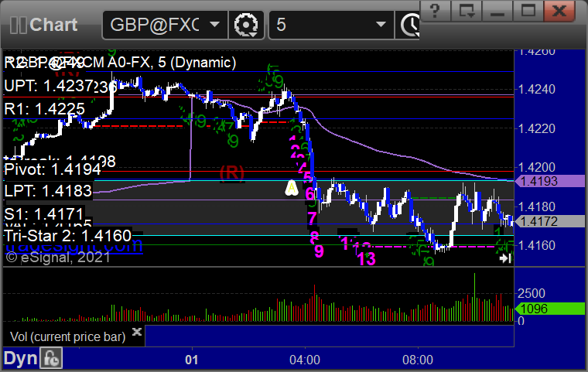This screenshot has height=372, width=588.
Task: Close the chart window
Action: pos(559,11)
